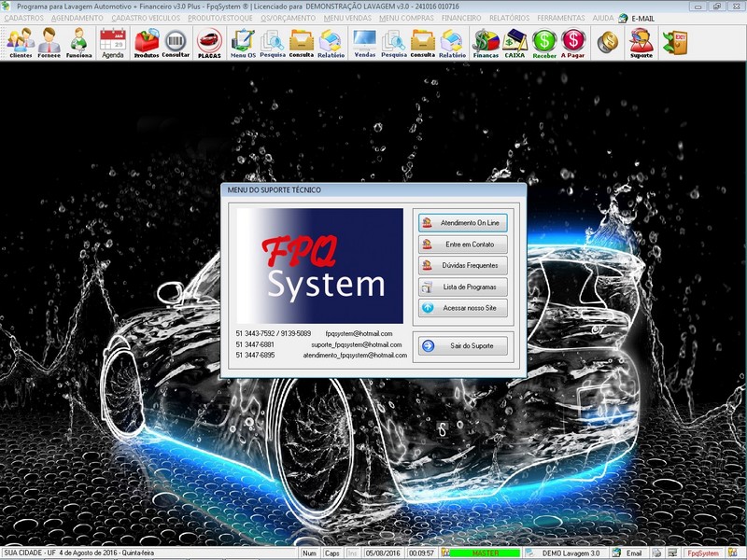This screenshot has height=560, width=747.
Task: Open the Menu OS icon
Action: click(x=243, y=43)
